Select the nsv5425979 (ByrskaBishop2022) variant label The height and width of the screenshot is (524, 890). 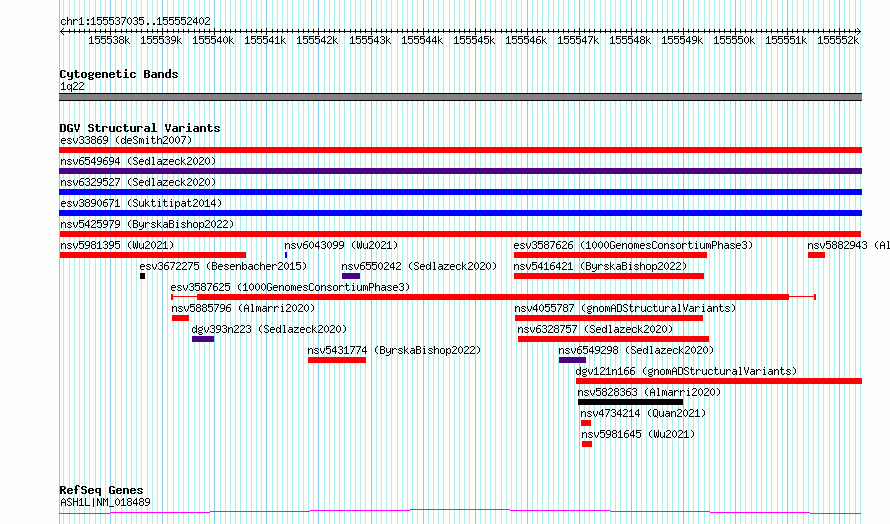(x=147, y=224)
